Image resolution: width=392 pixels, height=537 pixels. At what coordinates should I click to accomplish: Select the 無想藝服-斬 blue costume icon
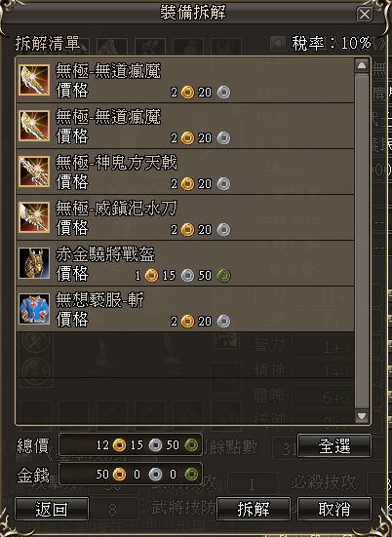tap(34, 309)
